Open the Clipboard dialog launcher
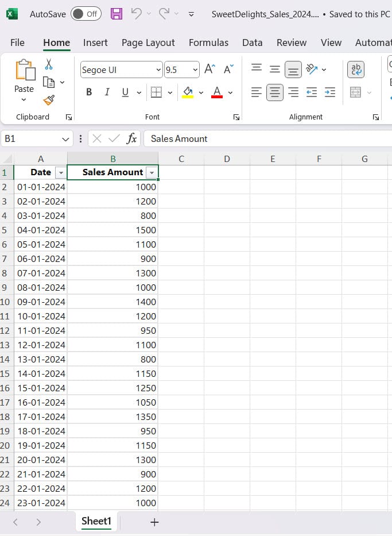392x536 pixels. point(69,117)
